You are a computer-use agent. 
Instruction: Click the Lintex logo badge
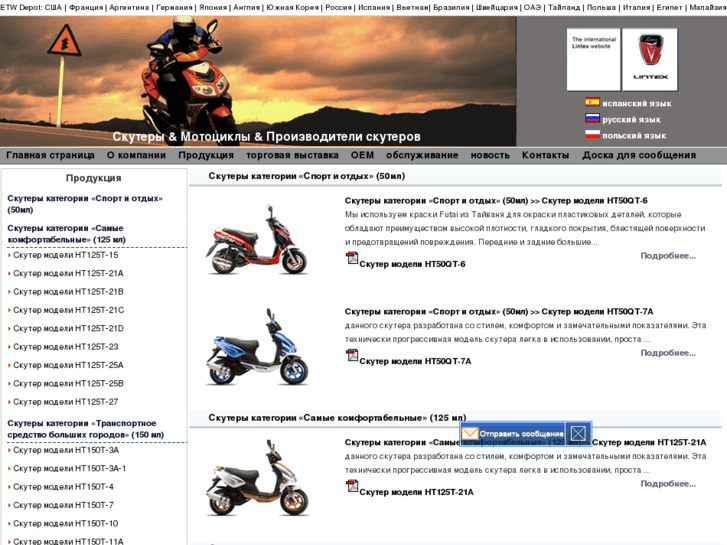pos(649,58)
